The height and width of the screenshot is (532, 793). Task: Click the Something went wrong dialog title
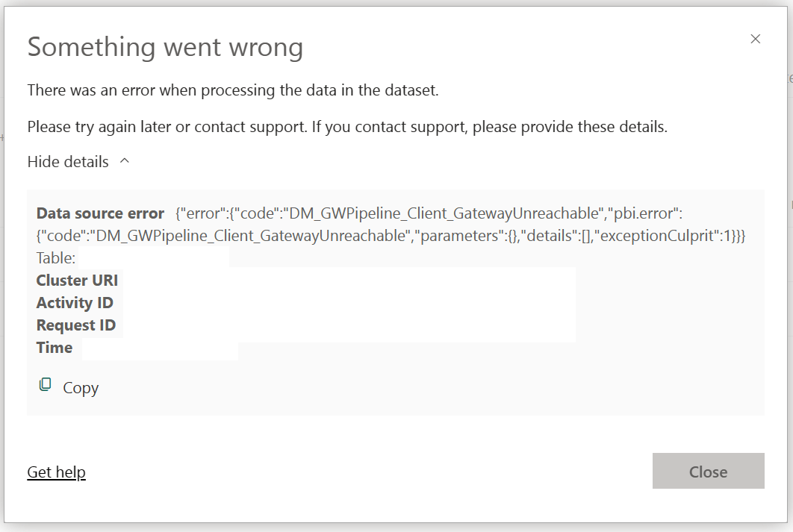(x=165, y=46)
